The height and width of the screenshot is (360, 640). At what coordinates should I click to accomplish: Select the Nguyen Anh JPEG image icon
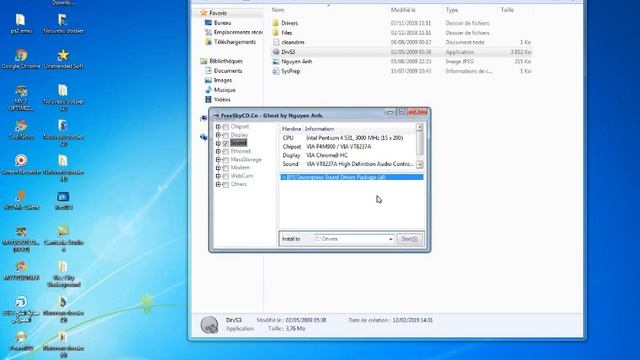tap(276, 61)
